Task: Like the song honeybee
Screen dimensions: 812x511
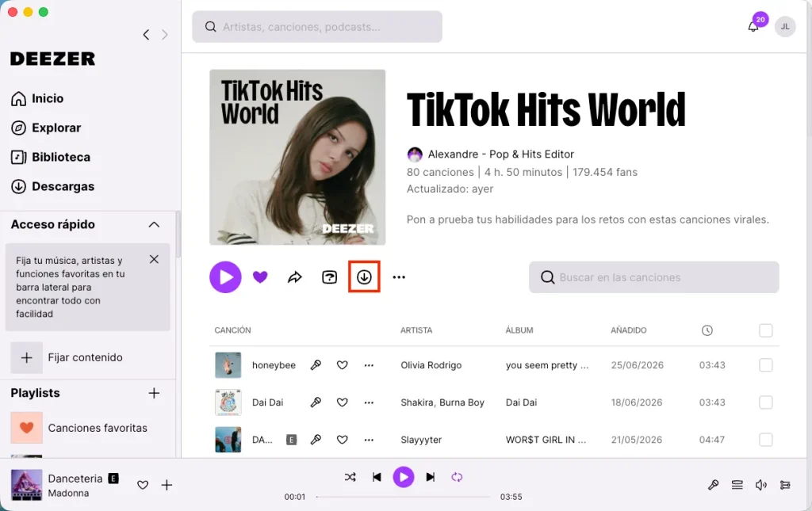Action: (343, 365)
